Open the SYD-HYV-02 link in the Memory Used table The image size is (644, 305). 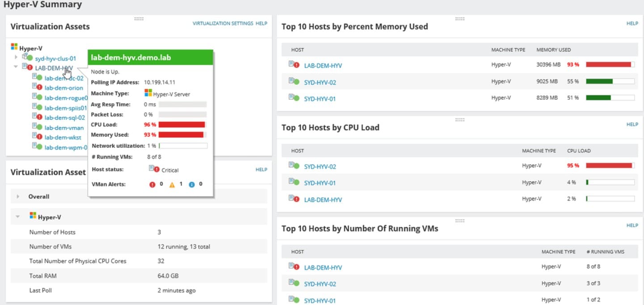tap(320, 82)
